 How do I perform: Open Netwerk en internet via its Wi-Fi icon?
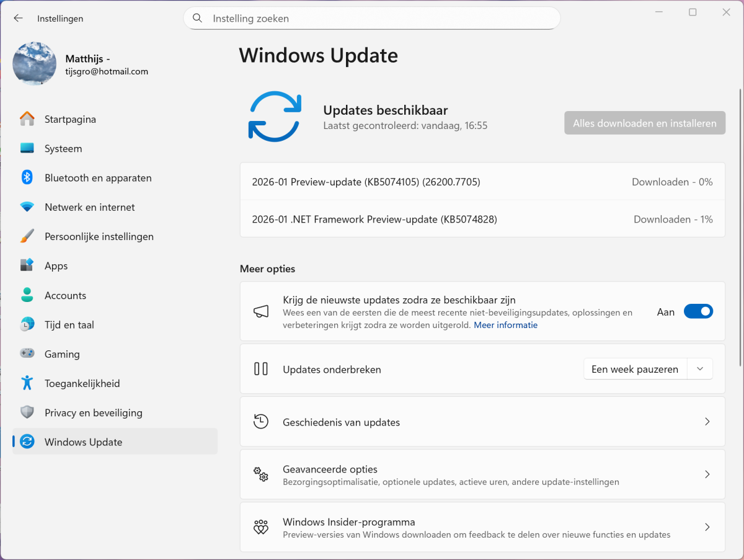coord(27,207)
